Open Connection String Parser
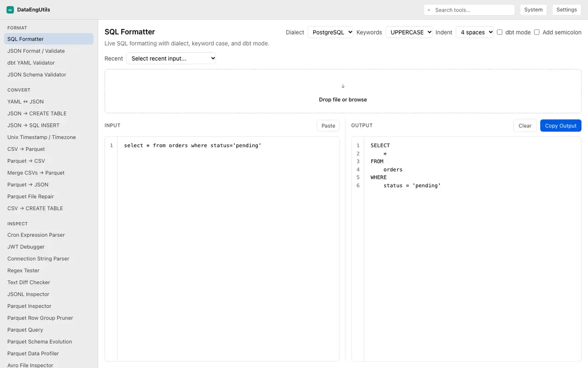This screenshot has width=588, height=368. point(49,259)
